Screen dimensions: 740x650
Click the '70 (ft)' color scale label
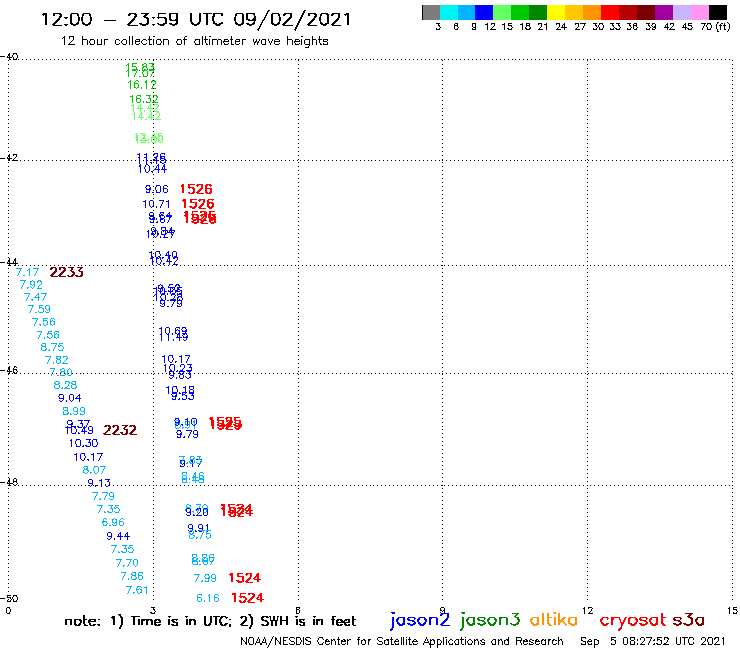715,26
